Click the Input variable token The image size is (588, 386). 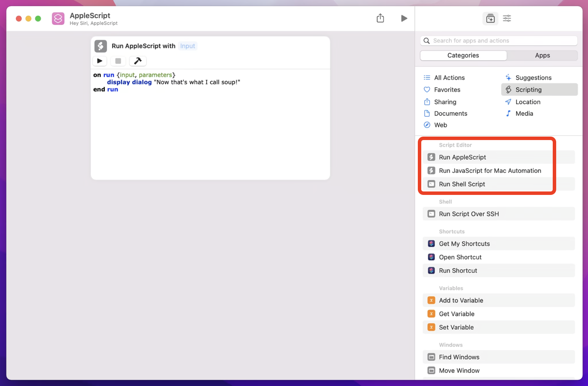pos(188,46)
